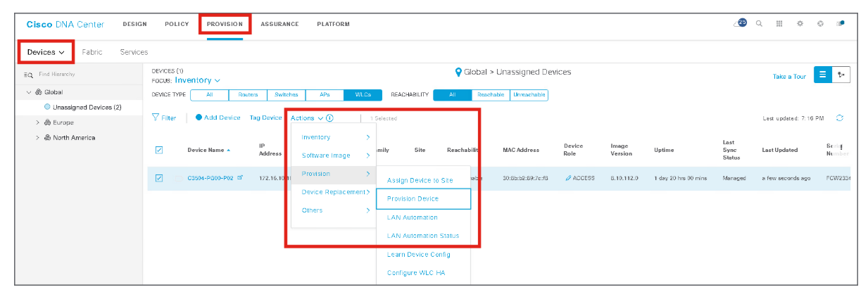Open the Assurance tab
The image size is (868, 292).
(x=279, y=24)
